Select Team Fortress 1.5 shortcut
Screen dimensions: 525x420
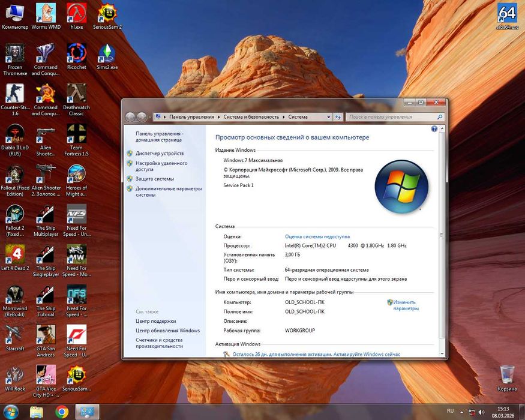point(77,140)
